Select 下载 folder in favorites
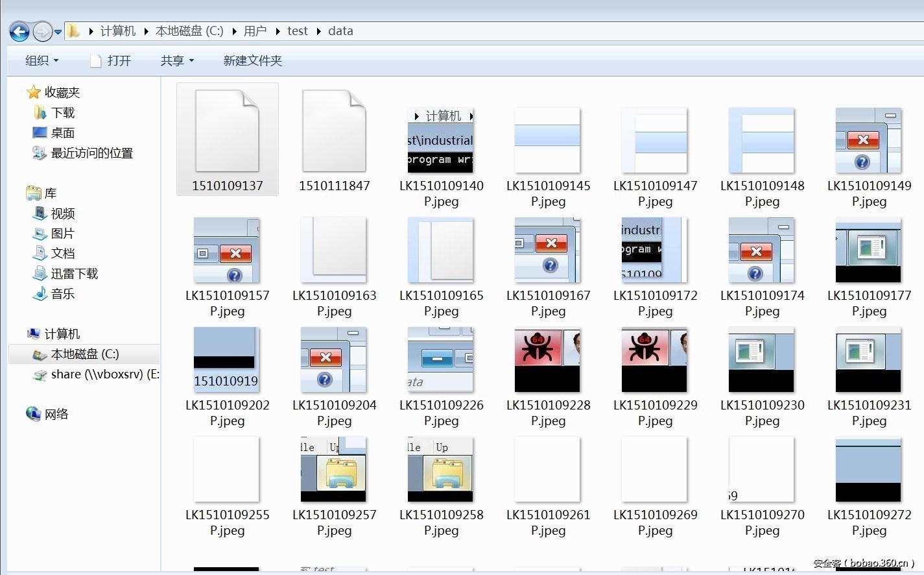The image size is (924, 575). 62,113
